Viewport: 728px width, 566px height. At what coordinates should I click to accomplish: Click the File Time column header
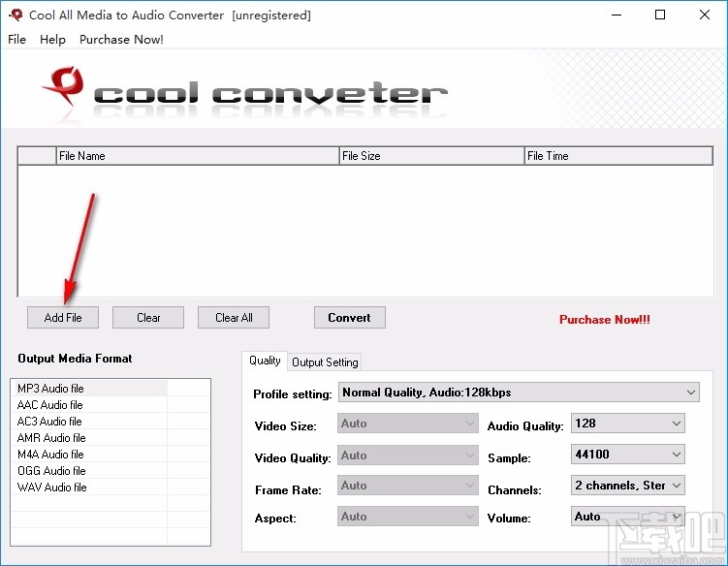point(618,156)
